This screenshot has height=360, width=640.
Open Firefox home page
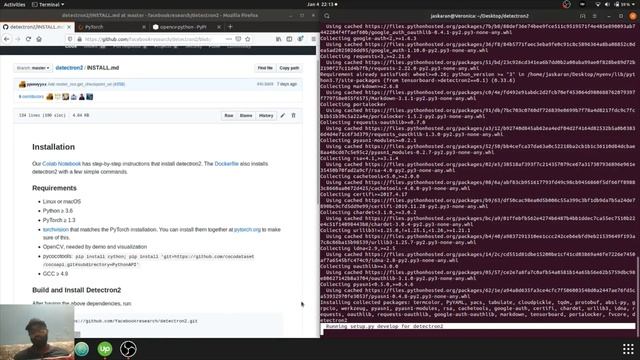coord(39,39)
